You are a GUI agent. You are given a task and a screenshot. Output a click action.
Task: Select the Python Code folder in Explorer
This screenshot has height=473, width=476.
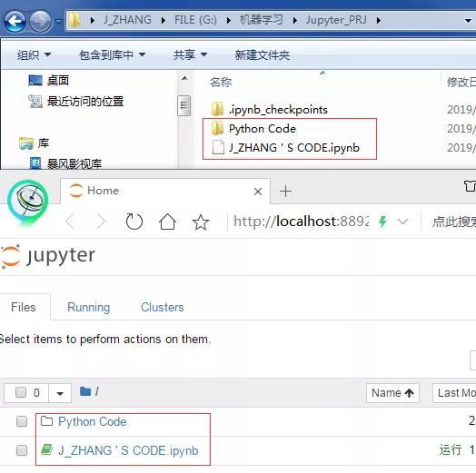tap(253, 128)
